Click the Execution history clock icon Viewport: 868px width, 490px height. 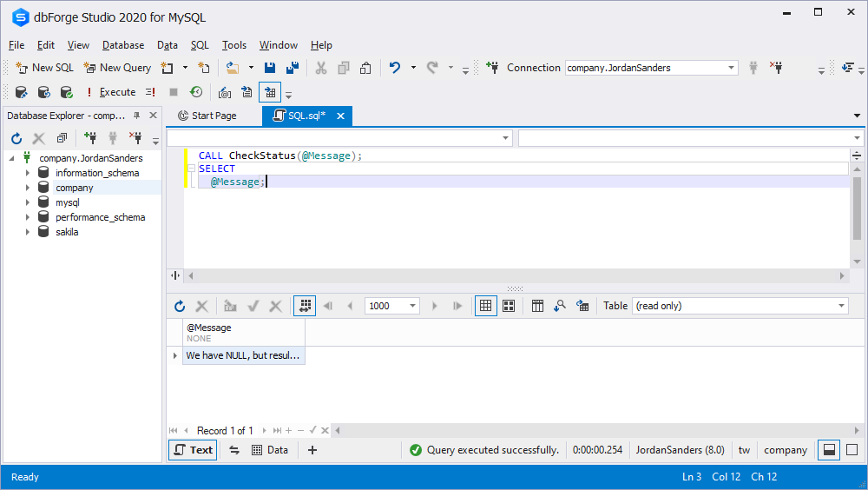(196, 92)
